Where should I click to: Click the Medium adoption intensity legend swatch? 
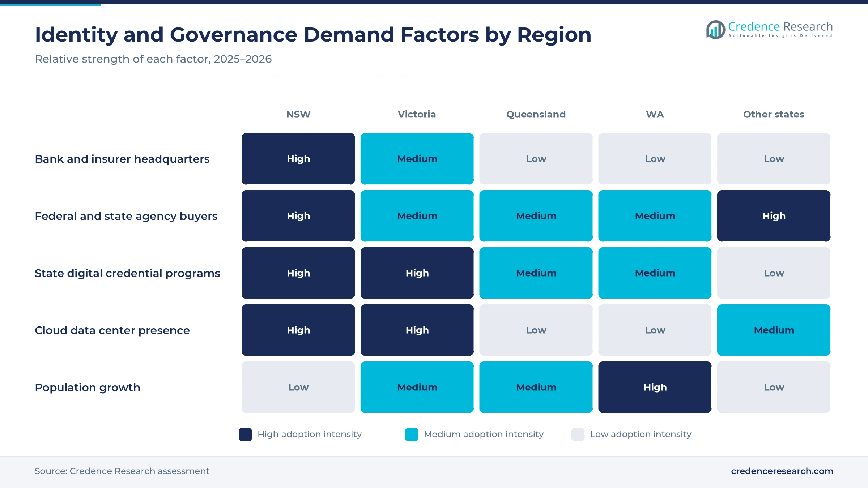[x=412, y=435]
